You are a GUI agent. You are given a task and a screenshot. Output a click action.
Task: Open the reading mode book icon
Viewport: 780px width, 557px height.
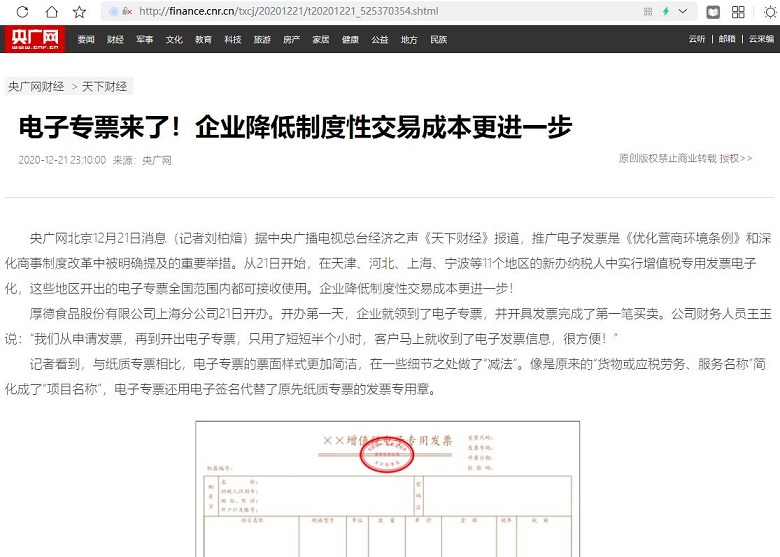713,12
